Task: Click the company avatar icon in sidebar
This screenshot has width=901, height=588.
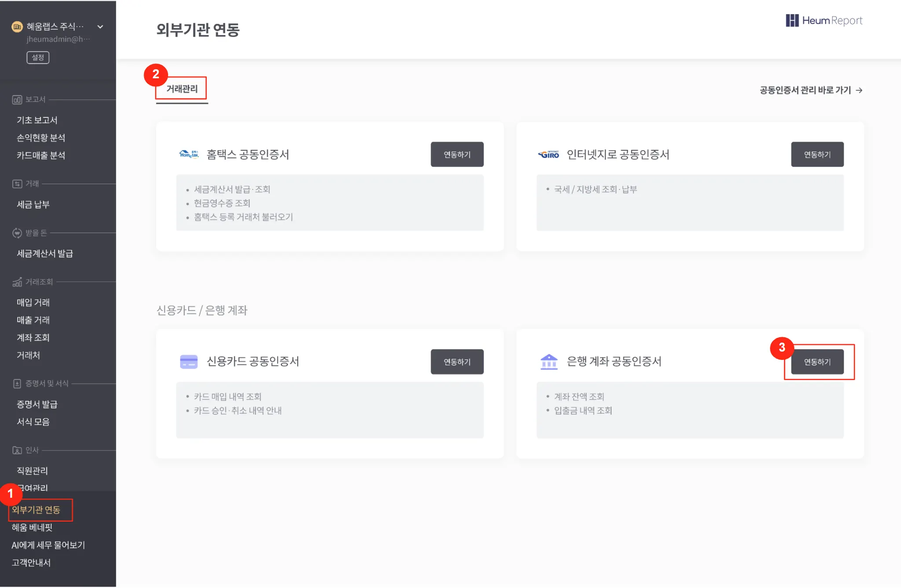Action: (17, 27)
